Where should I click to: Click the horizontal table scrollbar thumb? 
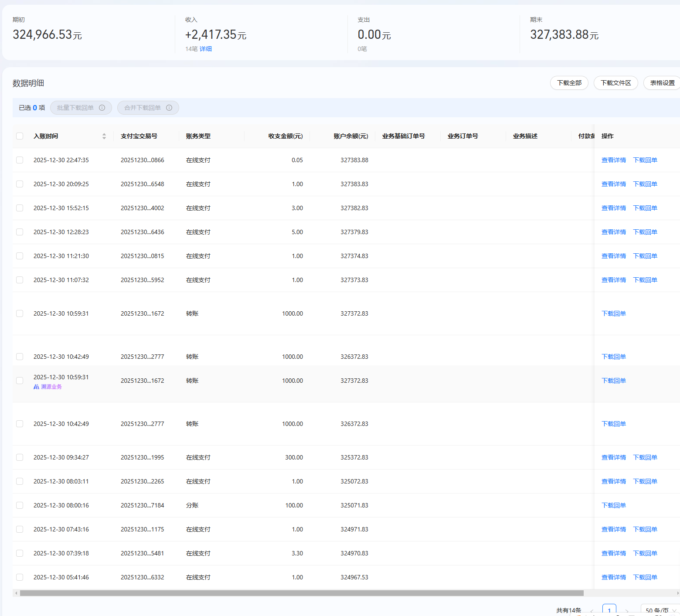pyautogui.click(x=302, y=593)
